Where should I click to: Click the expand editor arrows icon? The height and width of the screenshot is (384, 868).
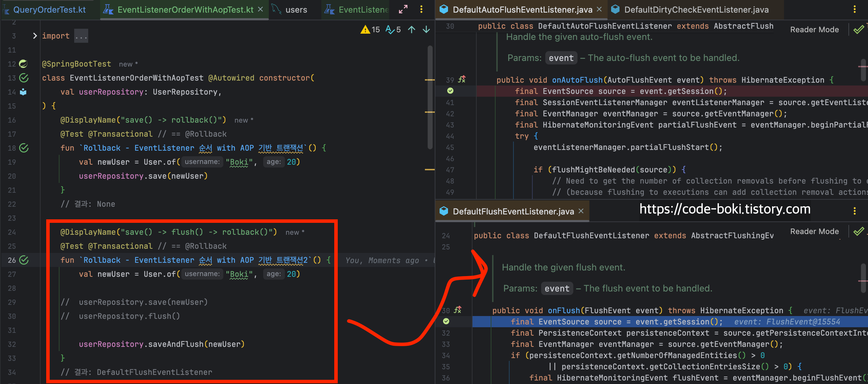point(403,9)
